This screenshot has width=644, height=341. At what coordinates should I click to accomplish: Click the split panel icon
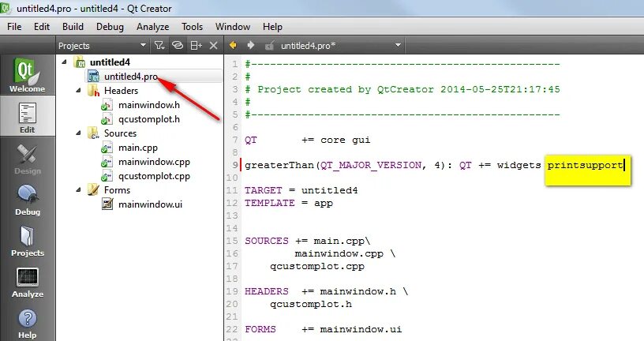[x=196, y=45]
